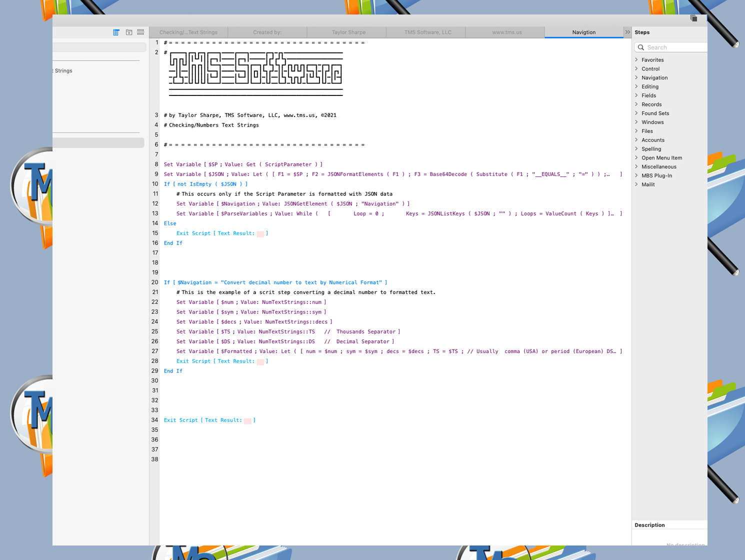Select 'Set Variable [ $sym' step
This screenshot has width=745, height=560.
pyautogui.click(x=251, y=312)
